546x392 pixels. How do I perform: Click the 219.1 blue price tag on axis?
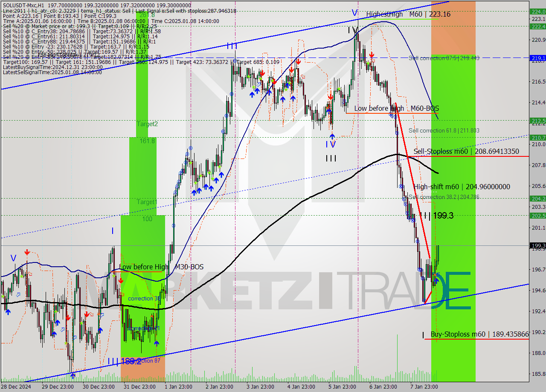pos(537,58)
